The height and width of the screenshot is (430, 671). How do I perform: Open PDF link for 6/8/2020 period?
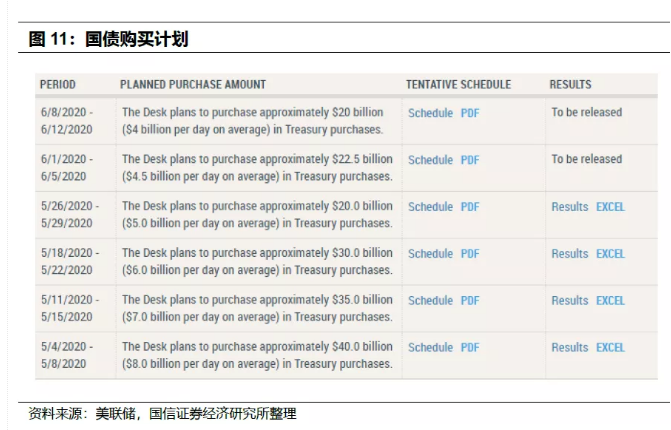(470, 113)
